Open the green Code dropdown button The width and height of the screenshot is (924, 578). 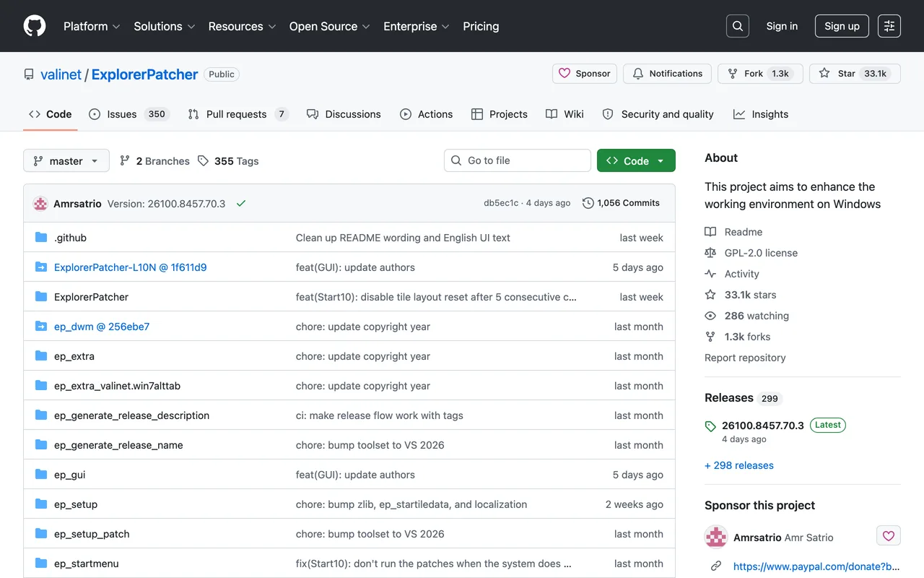(x=636, y=160)
